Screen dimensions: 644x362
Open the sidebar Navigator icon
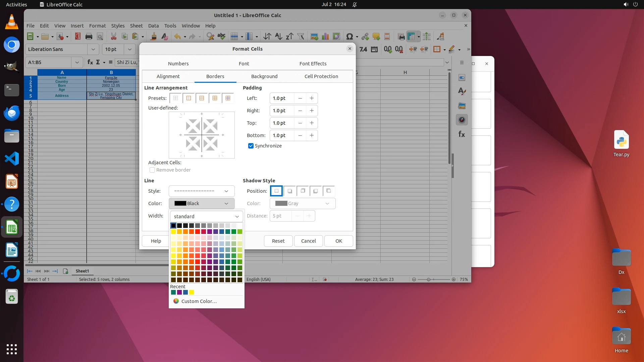pos(462,120)
